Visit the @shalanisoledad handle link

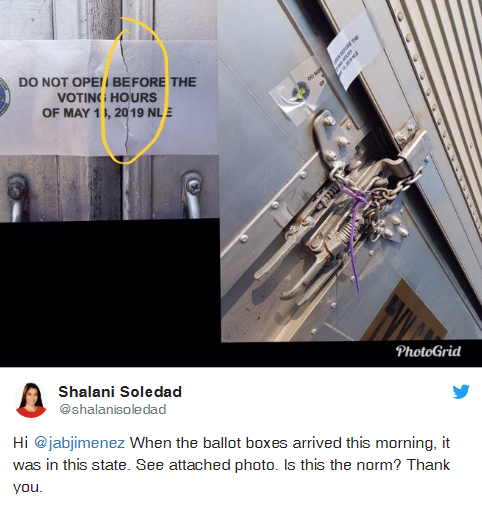[x=113, y=409]
